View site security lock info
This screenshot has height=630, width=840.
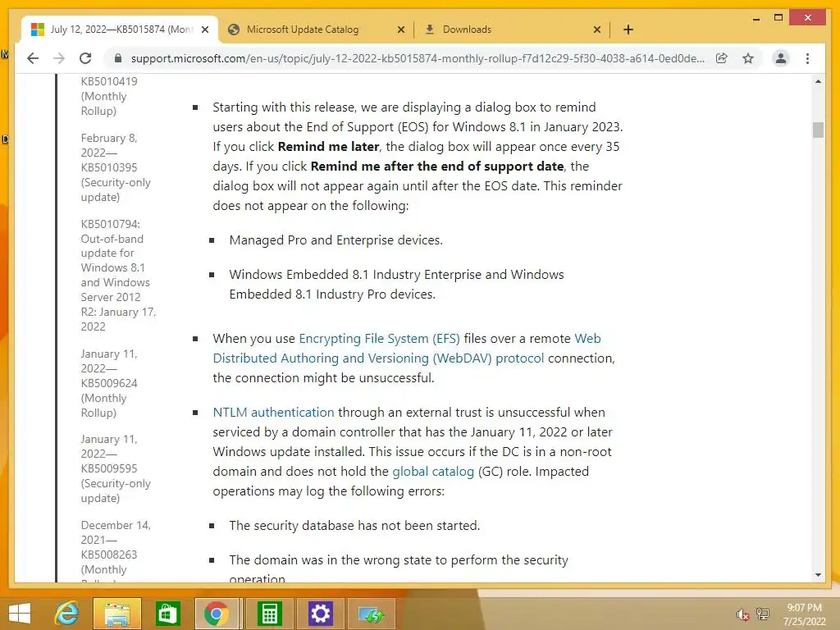point(118,58)
